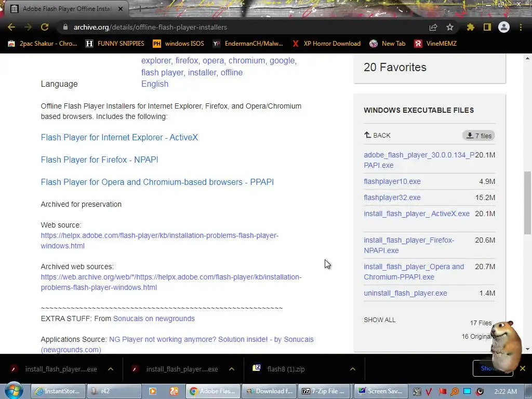532x399 pixels.
Task: Open Sonucais on newgrounds link
Action: (154, 318)
